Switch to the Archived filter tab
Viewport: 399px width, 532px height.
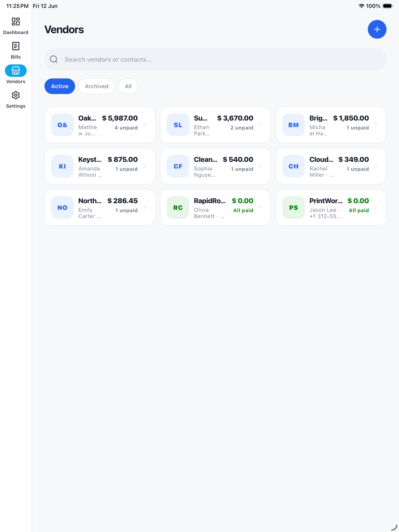coord(96,86)
